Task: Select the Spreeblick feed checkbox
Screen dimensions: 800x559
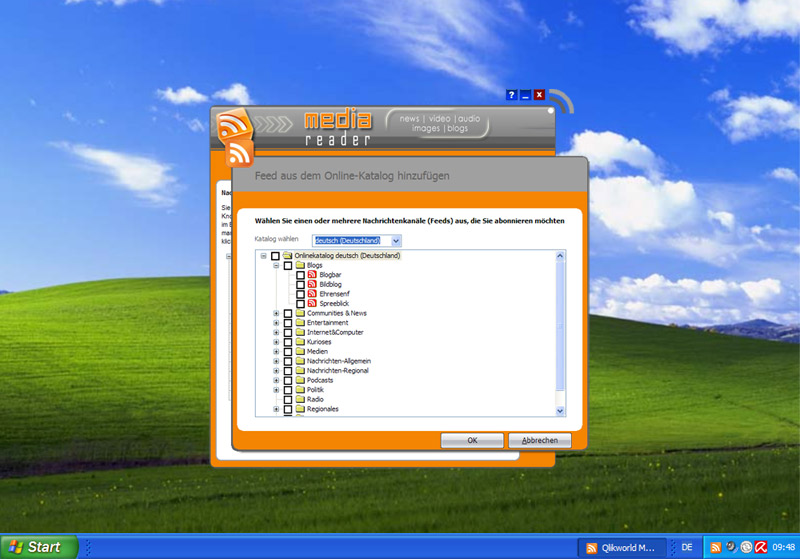Action: coord(301,304)
